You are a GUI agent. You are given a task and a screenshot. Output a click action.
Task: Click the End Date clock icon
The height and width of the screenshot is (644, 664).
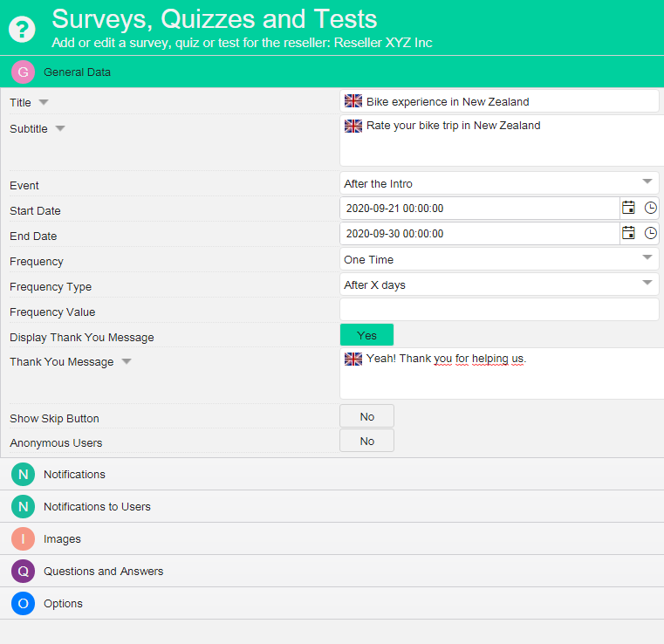(x=650, y=233)
